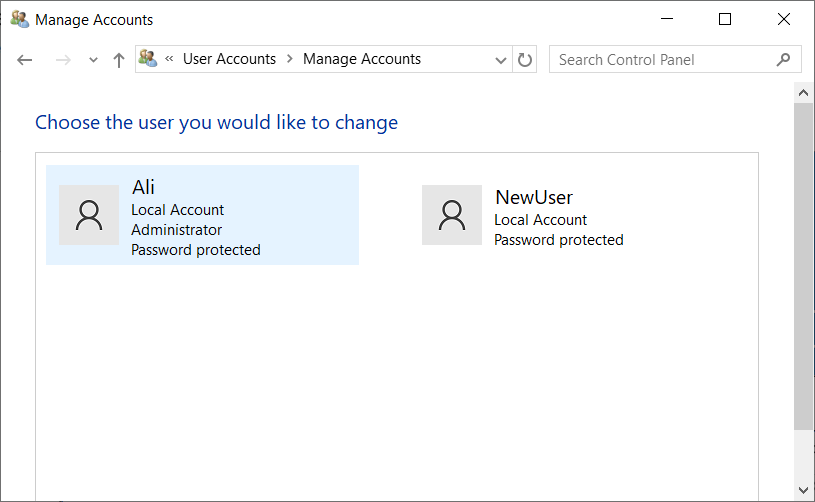This screenshot has height=502, width=815.
Task: Expand the address bar history dropdown
Action: point(501,60)
